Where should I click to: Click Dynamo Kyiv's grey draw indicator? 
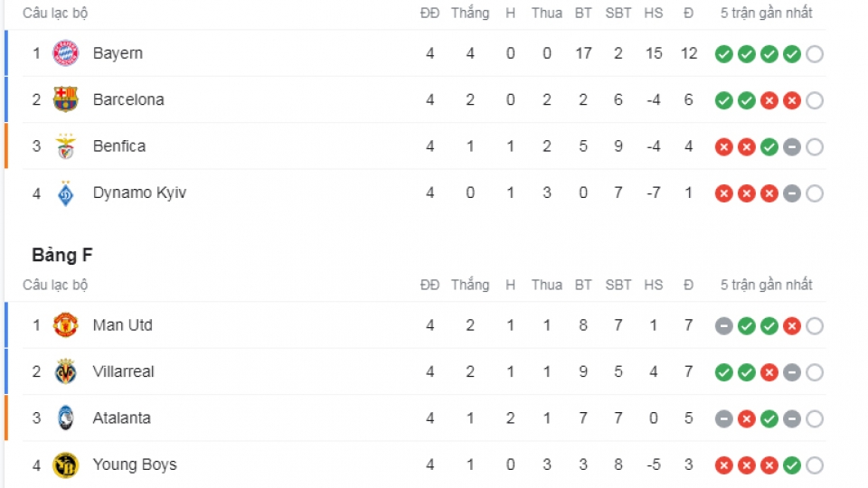coord(792,193)
